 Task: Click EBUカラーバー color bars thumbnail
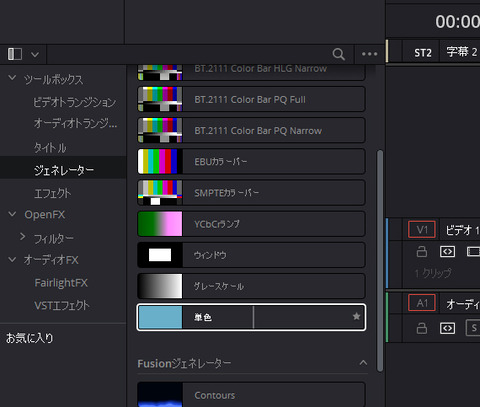coord(160,162)
